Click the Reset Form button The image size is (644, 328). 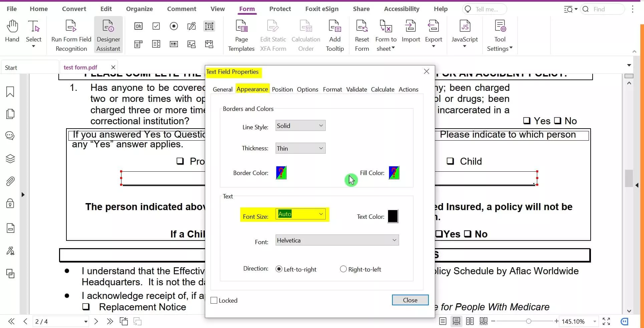[x=362, y=35]
